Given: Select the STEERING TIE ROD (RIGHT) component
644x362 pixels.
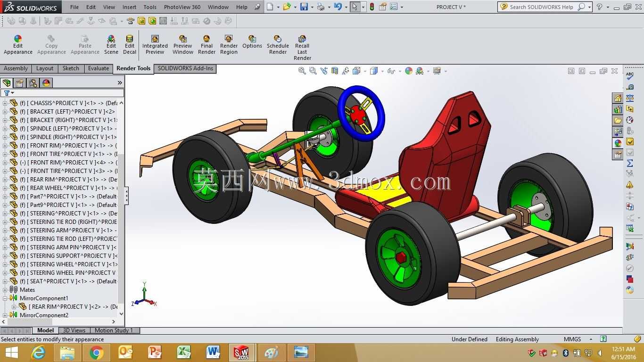Looking at the screenshot, I should click(x=67, y=222).
